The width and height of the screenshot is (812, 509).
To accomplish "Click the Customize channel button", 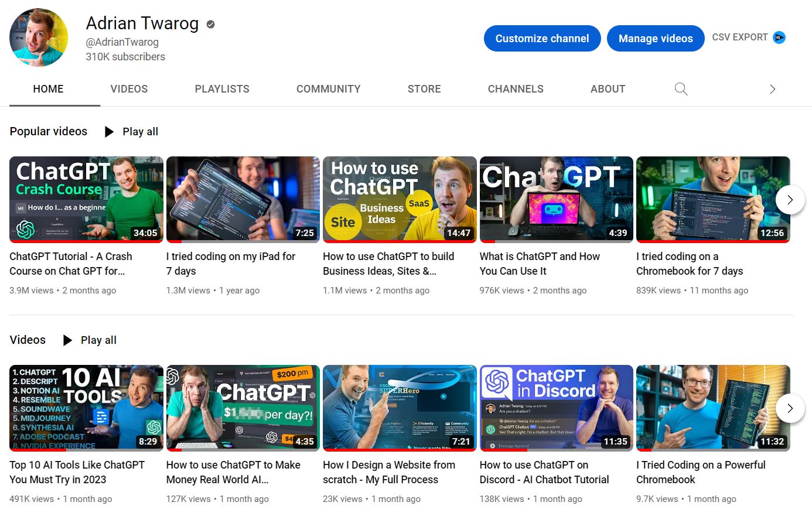I will click(x=542, y=39).
